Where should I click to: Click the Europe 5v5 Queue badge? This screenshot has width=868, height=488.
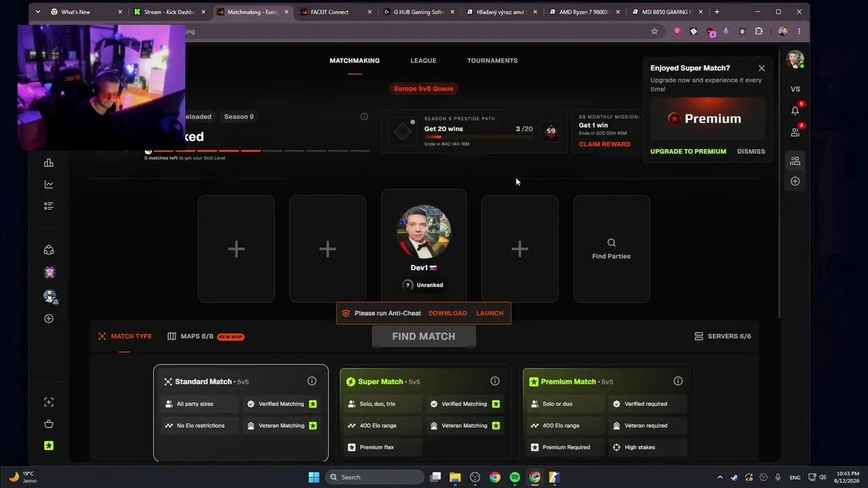[424, 88]
